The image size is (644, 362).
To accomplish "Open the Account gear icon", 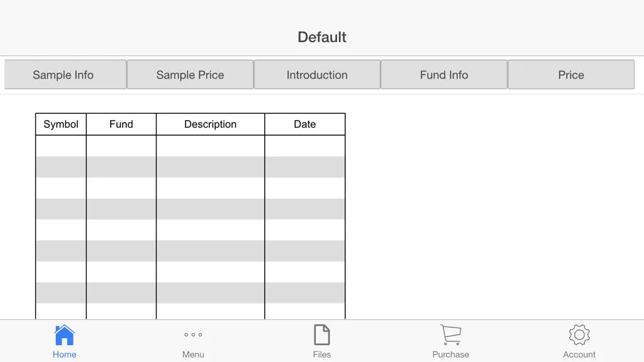I will coord(579,335).
